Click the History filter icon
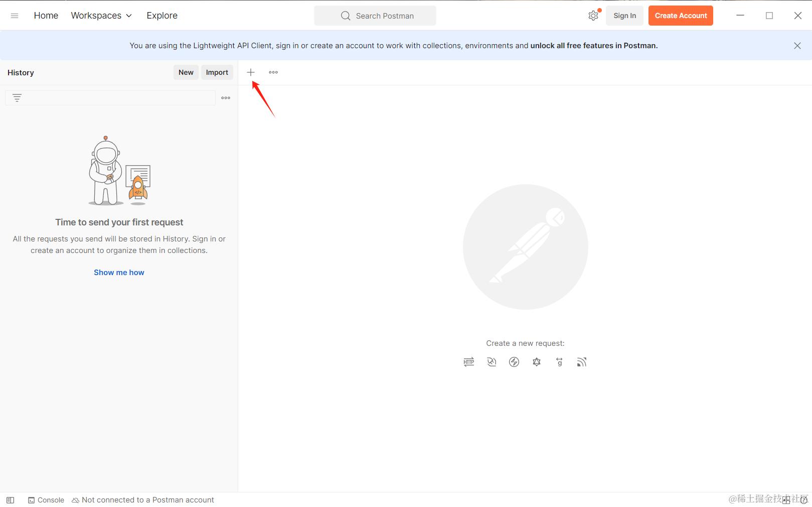Viewport: 812px width, 507px height. click(x=17, y=98)
